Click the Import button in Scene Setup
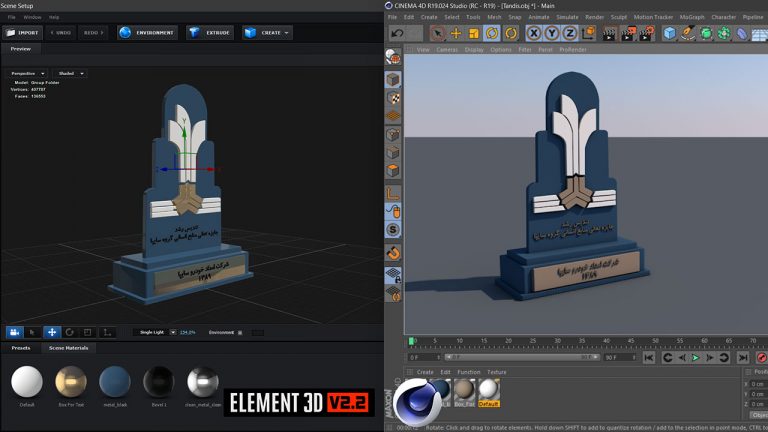Image resolution: width=768 pixels, height=432 pixels. tap(23, 33)
